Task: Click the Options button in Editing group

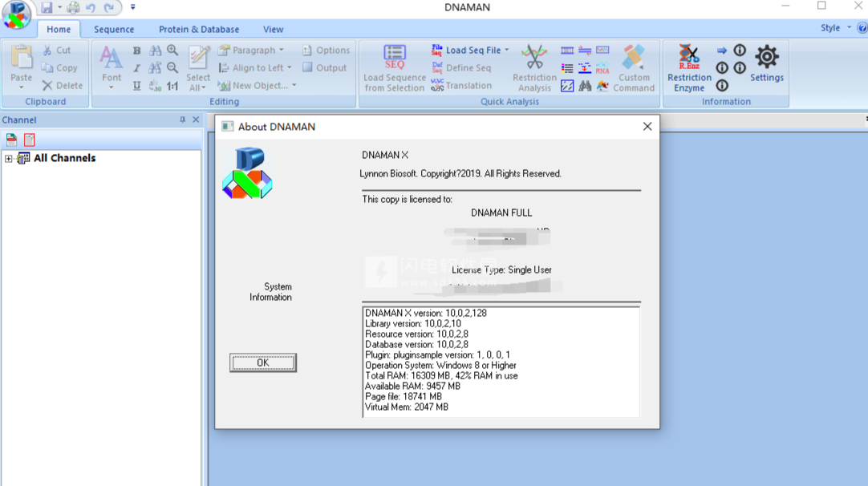Action: tap(326, 51)
